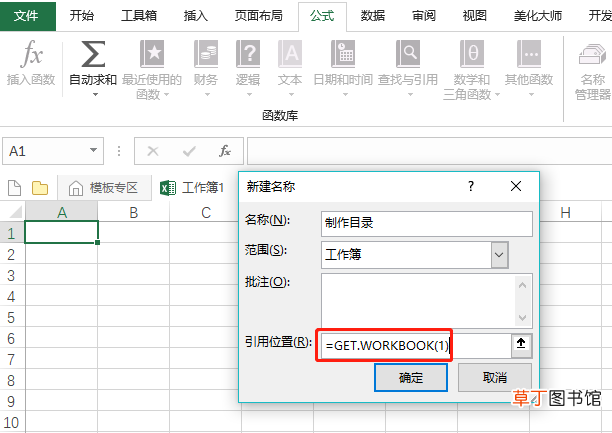Image resolution: width=612 pixels, height=433 pixels.
Task: Select row 10 header
Action: point(12,422)
